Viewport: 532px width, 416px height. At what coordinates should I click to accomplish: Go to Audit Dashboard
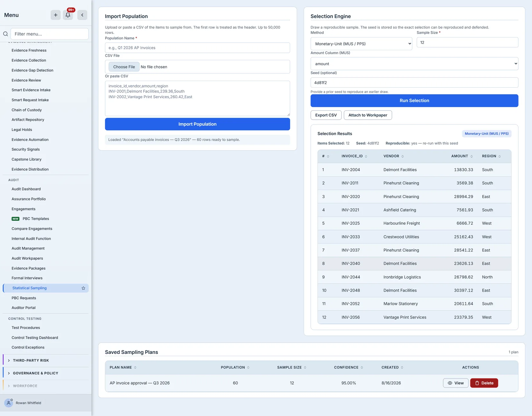(x=26, y=189)
